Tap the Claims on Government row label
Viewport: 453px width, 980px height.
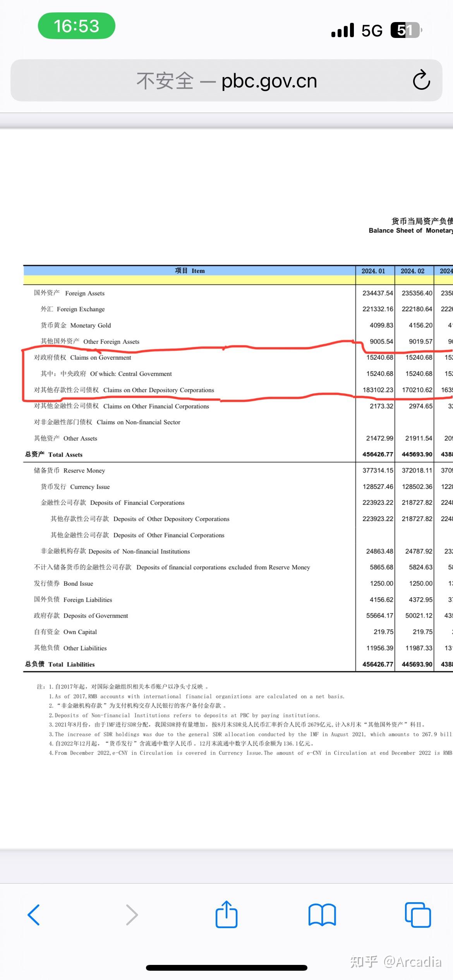[82, 358]
